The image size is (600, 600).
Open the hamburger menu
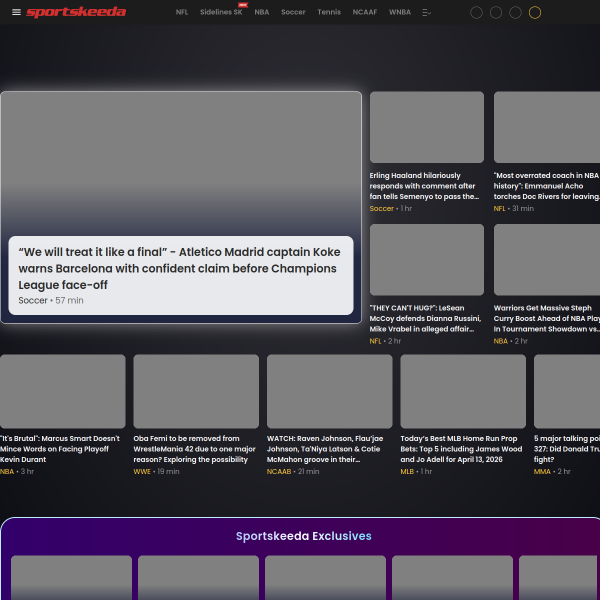[x=16, y=12]
